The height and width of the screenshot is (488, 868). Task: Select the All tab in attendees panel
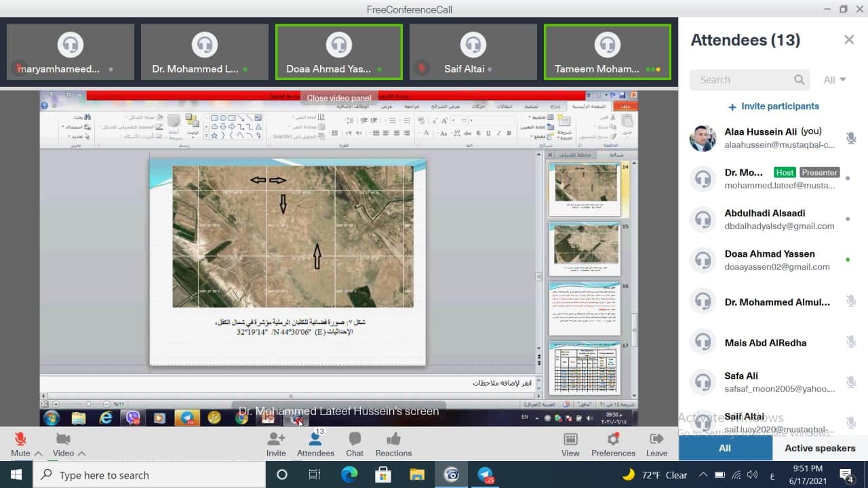725,448
